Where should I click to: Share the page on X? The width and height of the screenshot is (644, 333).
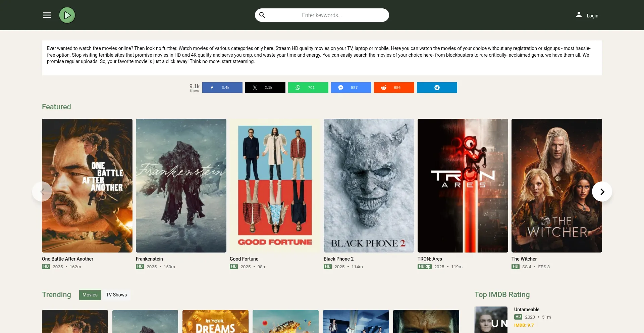[x=265, y=88]
